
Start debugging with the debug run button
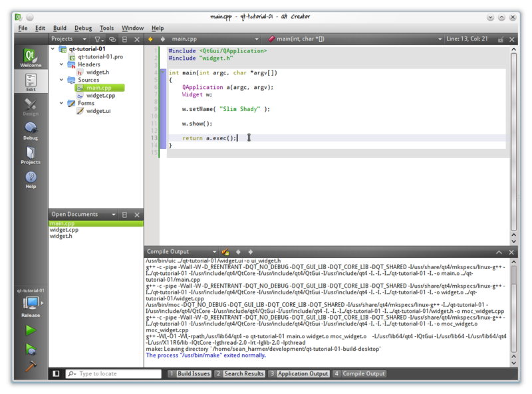click(31, 349)
